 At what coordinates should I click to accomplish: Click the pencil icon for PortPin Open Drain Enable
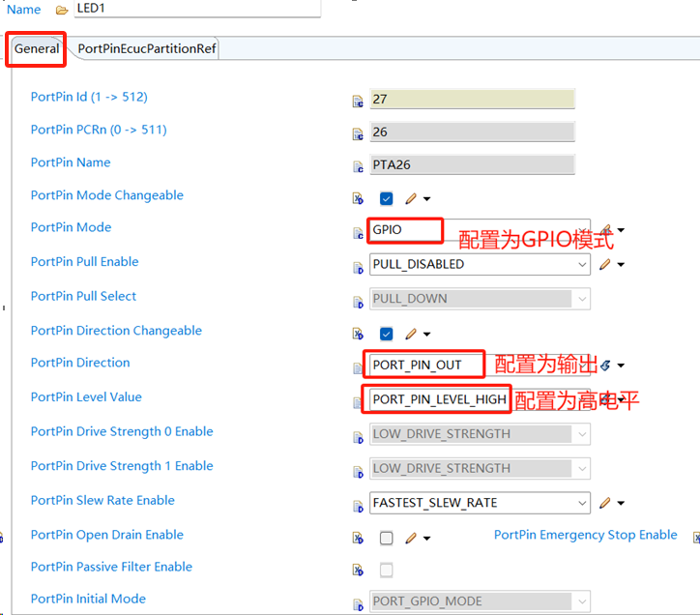[x=411, y=539]
